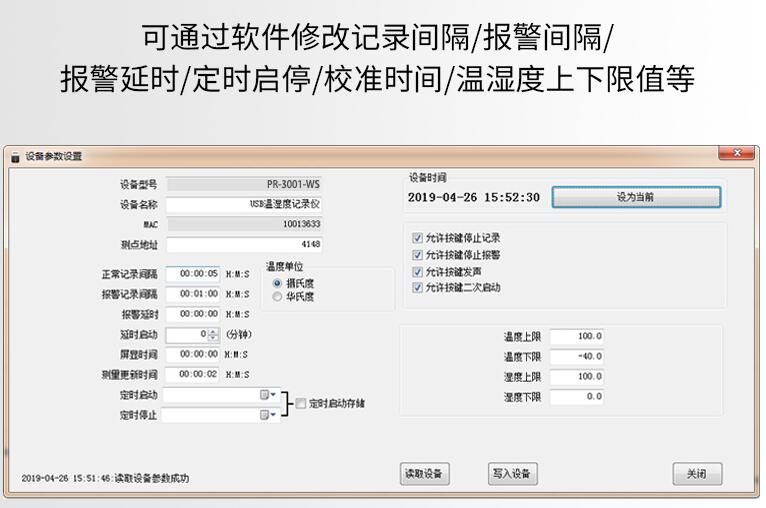Click the 关闭 button
The width and height of the screenshot is (766, 508).
(x=696, y=474)
